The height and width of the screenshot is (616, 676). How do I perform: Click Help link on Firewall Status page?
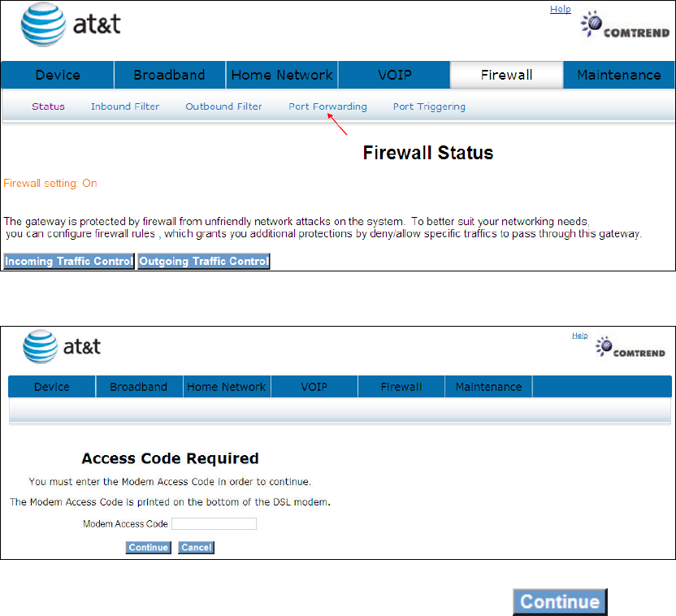tap(561, 9)
